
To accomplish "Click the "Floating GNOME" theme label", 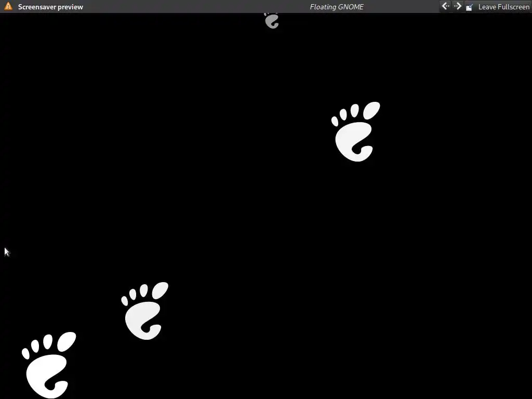I will [x=337, y=7].
